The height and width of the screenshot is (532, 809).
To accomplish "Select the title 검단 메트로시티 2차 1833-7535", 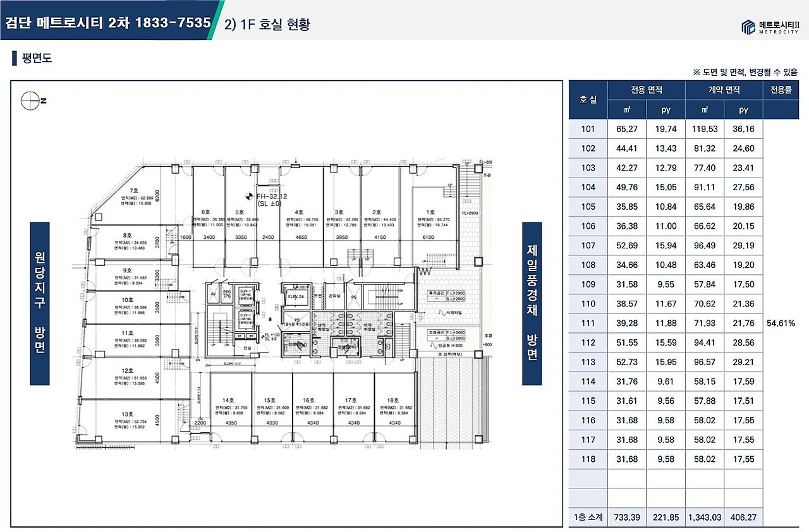I will (x=107, y=23).
